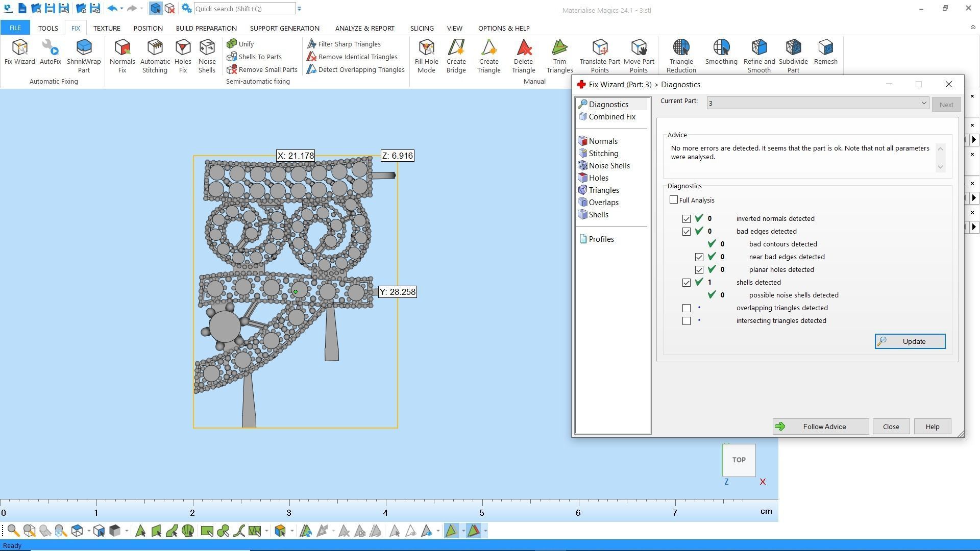
Task: Open the Fix Wizard tool
Action: [19, 52]
